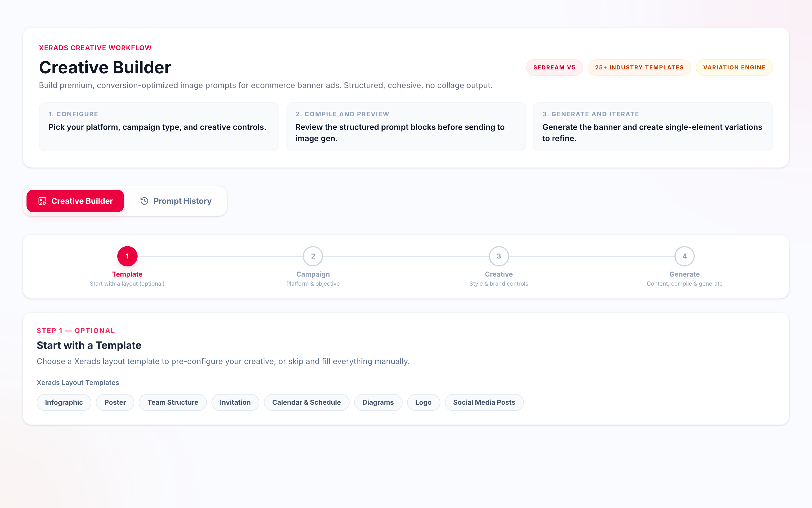Open step 4 Generate circle
Screen dimensions: 812x508
coord(685,256)
